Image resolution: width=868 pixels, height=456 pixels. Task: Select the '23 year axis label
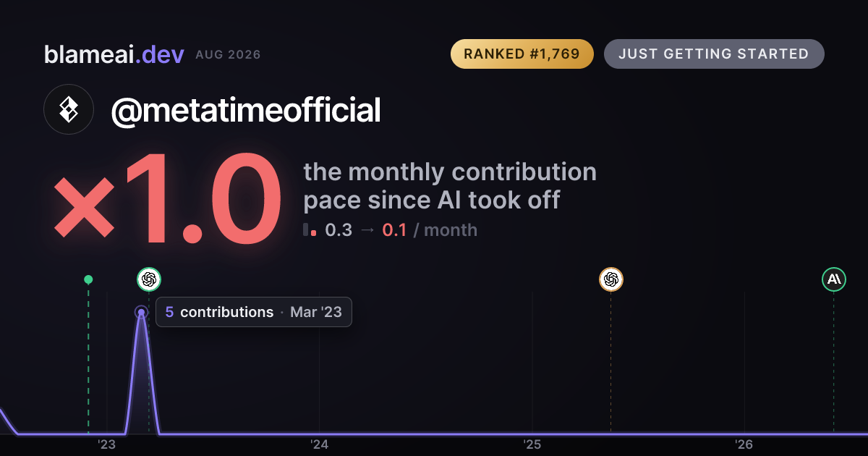point(107,444)
